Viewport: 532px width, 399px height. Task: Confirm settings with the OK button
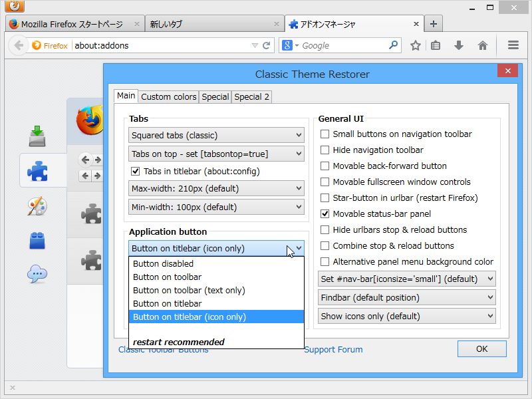pyautogui.click(x=481, y=348)
